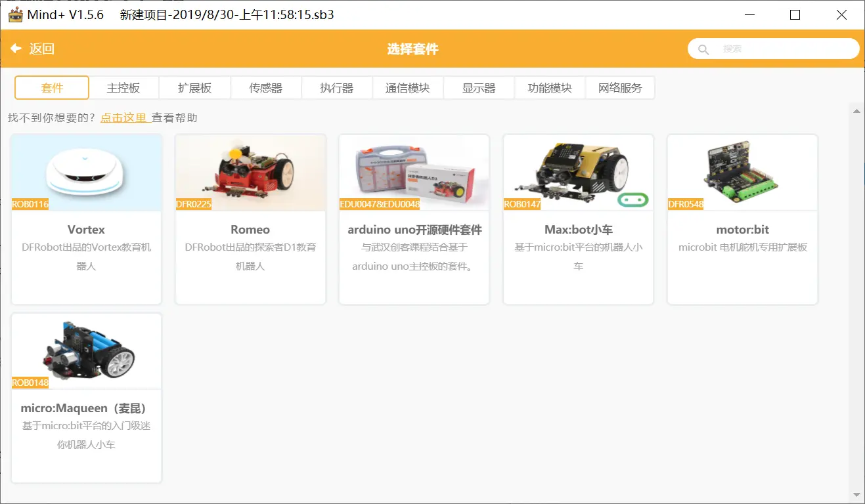
Task: Click the search magnifier icon
Action: point(703,49)
